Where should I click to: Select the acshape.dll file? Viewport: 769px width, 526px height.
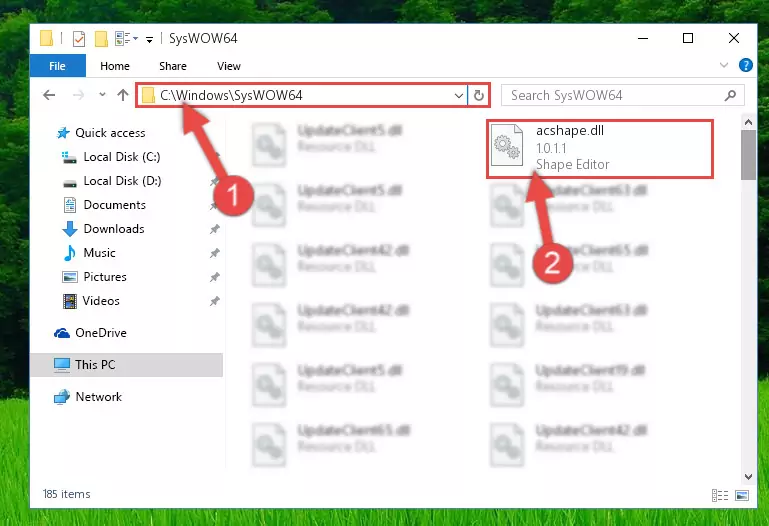(x=600, y=148)
